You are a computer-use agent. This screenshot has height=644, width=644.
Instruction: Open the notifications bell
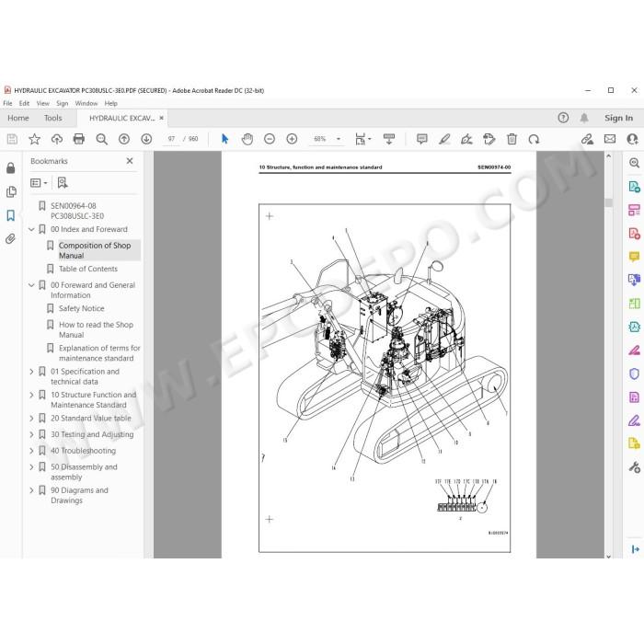click(584, 118)
